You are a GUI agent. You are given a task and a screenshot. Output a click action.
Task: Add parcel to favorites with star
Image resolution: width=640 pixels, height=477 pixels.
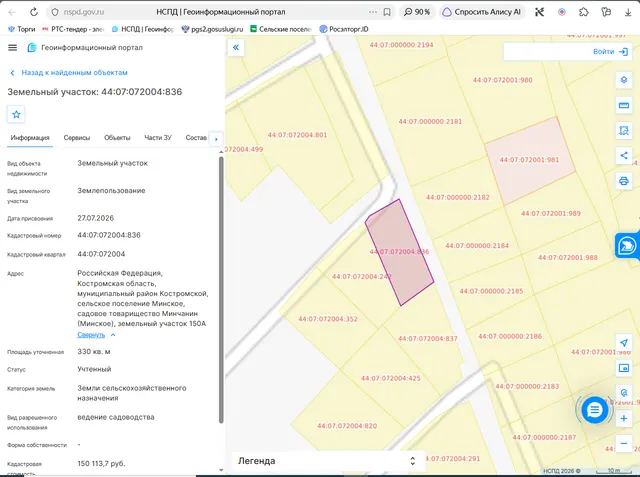(x=16, y=114)
